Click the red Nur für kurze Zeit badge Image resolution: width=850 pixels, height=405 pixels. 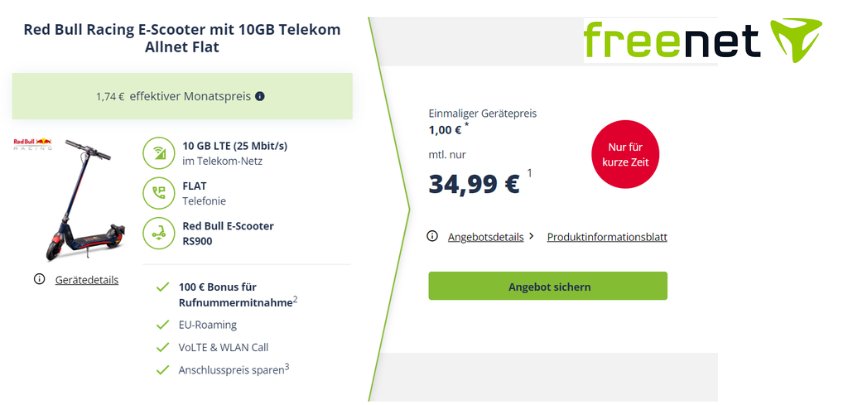(625, 154)
